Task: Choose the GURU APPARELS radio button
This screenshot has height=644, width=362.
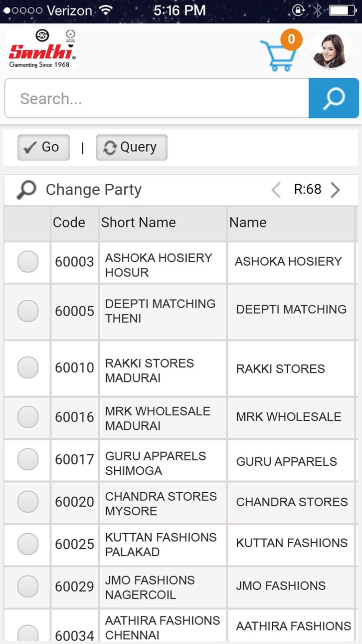Action: [28, 459]
